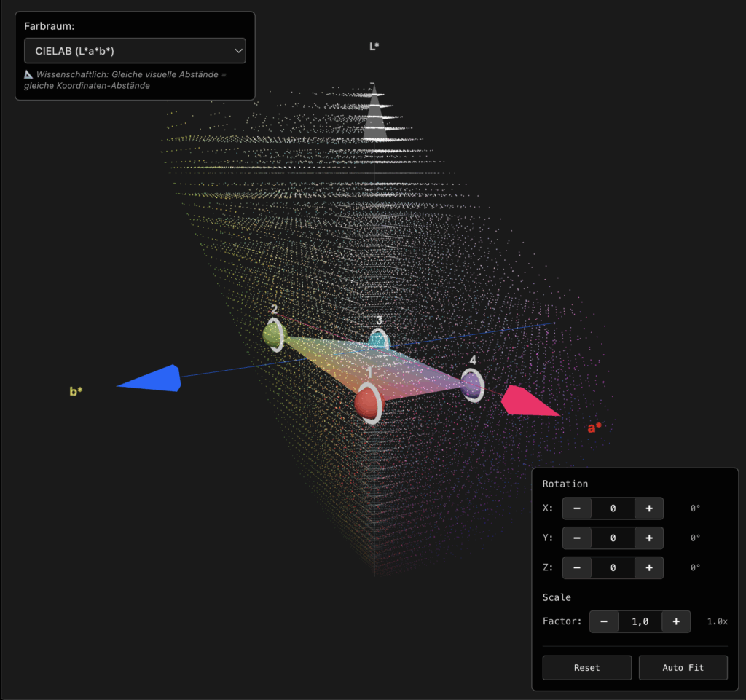This screenshot has width=746, height=700.
Task: Click the red color sphere labeled 1
Action: pos(366,403)
